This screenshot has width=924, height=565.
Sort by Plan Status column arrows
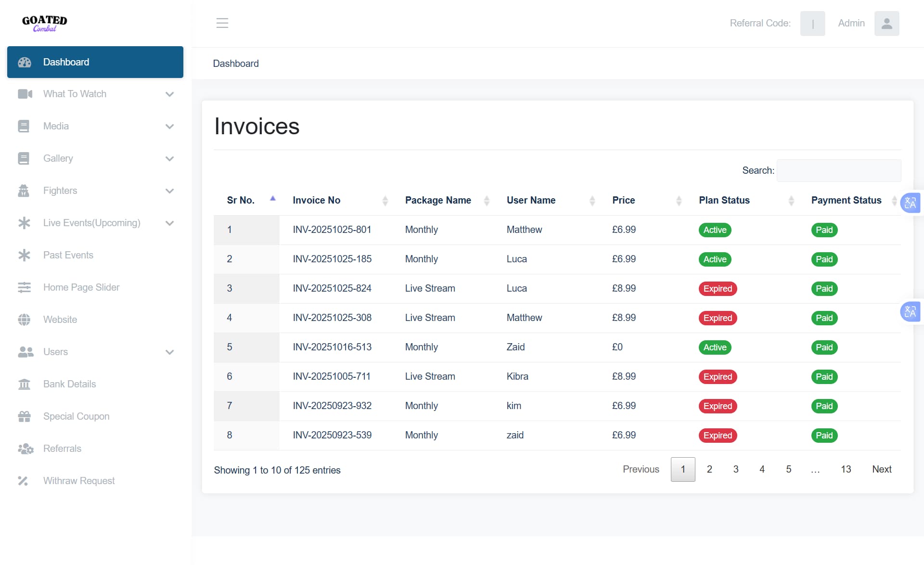(791, 201)
